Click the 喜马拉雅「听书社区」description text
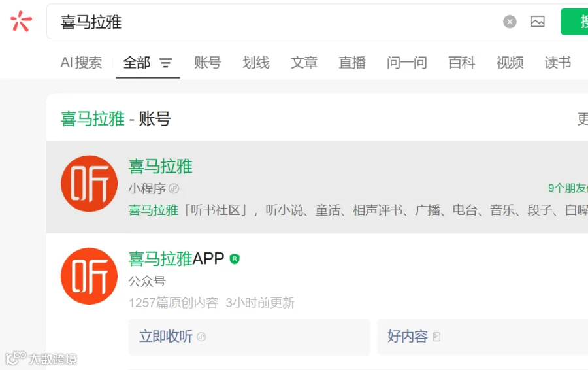Viewport: 588px width, 370px height. [x=358, y=210]
